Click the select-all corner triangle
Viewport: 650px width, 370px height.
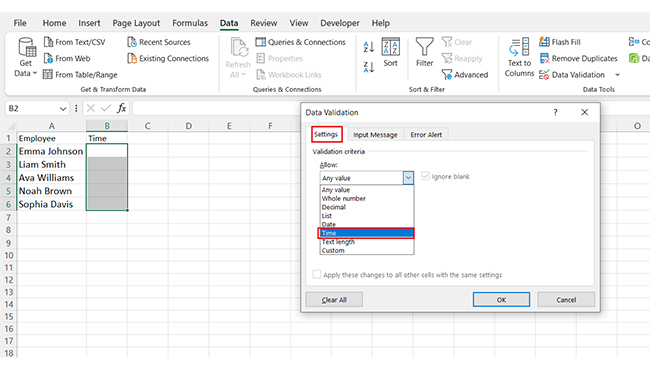coord(11,126)
